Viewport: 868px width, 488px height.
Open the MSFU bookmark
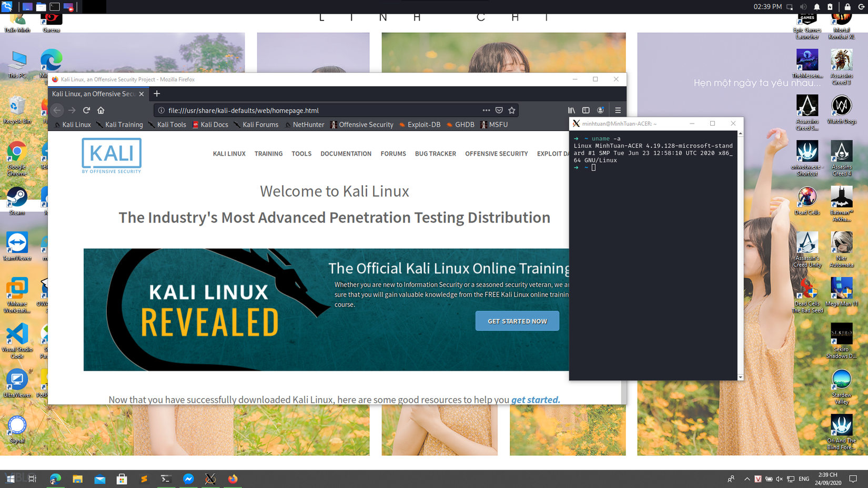click(x=494, y=125)
